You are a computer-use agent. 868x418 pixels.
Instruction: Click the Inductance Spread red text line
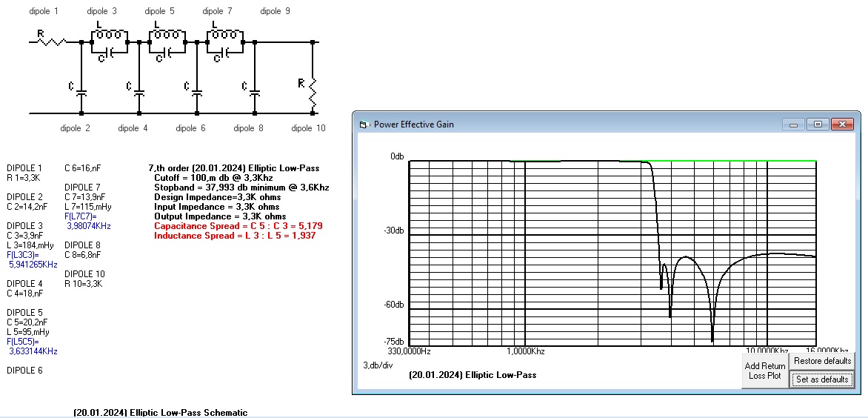pyautogui.click(x=234, y=235)
